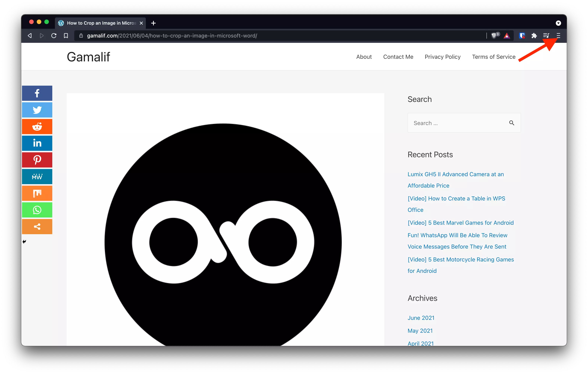Reload the page with the refresh button
The width and height of the screenshot is (588, 374).
tap(54, 36)
